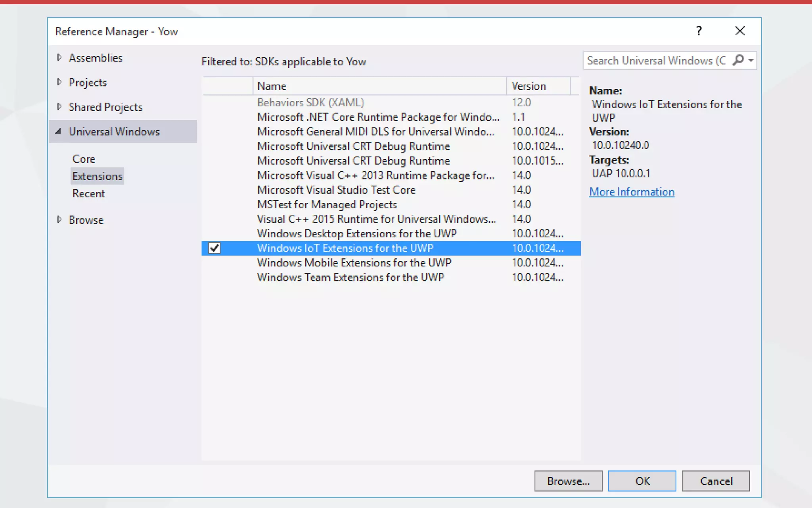
Task: Open the search options dropdown arrow
Action: (x=751, y=60)
